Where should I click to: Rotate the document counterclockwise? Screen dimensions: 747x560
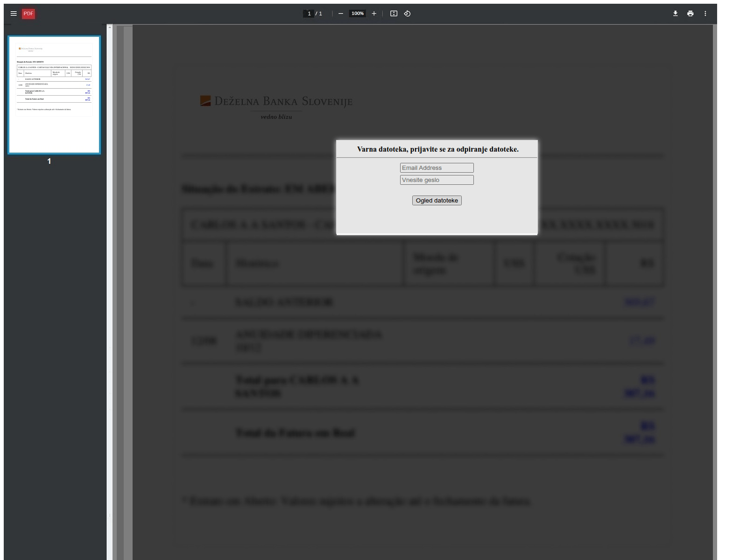407,14
